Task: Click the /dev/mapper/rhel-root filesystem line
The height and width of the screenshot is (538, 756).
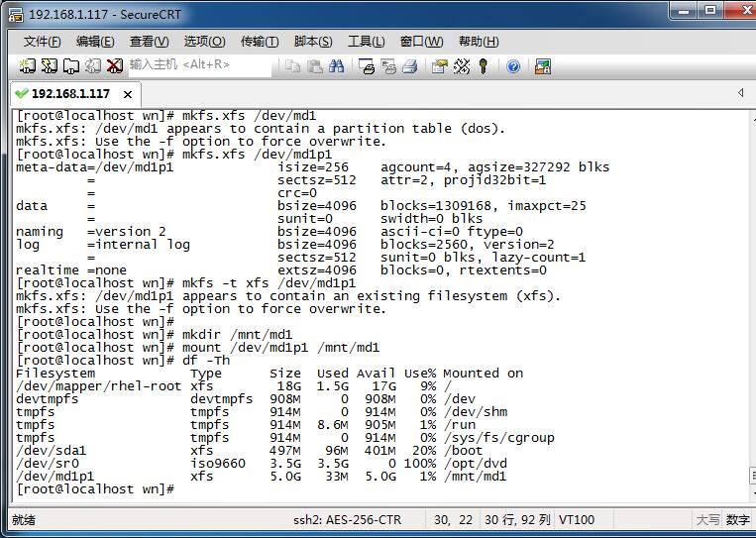Action: point(234,386)
